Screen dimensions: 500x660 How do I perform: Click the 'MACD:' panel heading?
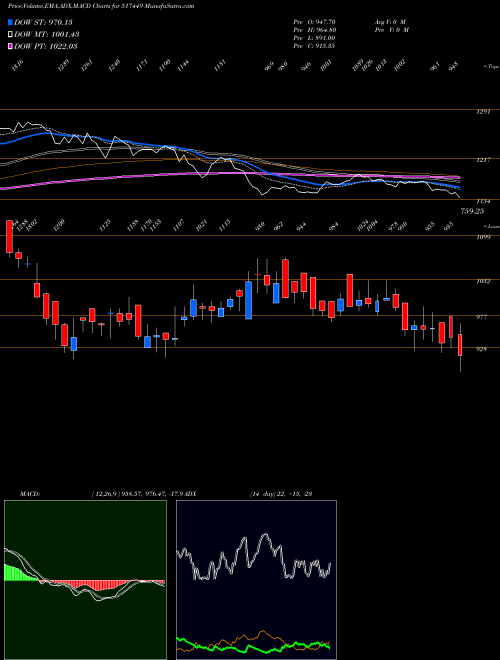click(29, 494)
